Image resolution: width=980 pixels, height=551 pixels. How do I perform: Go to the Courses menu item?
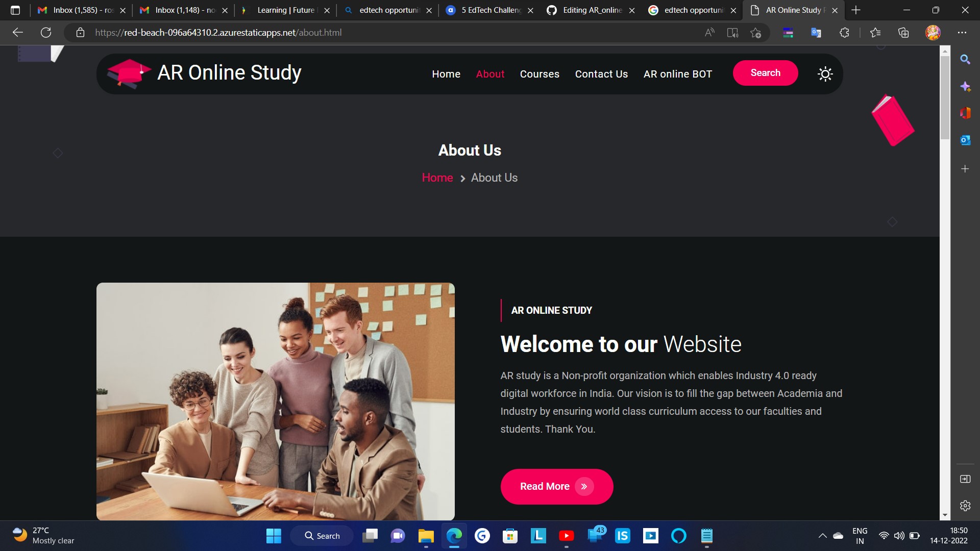540,74
